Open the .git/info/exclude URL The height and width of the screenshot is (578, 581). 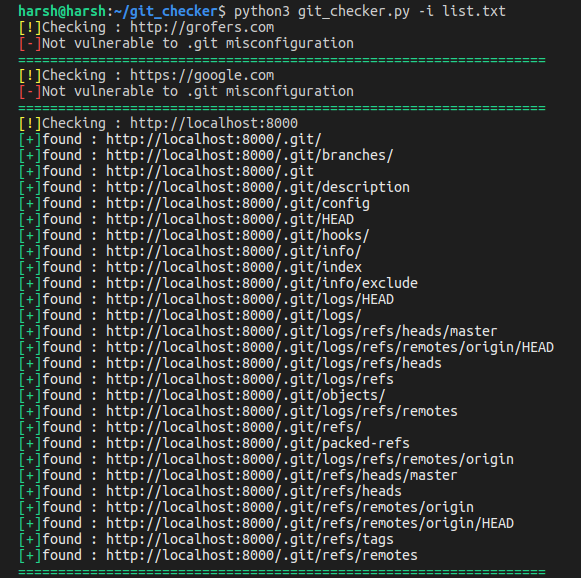pyautogui.click(x=262, y=283)
